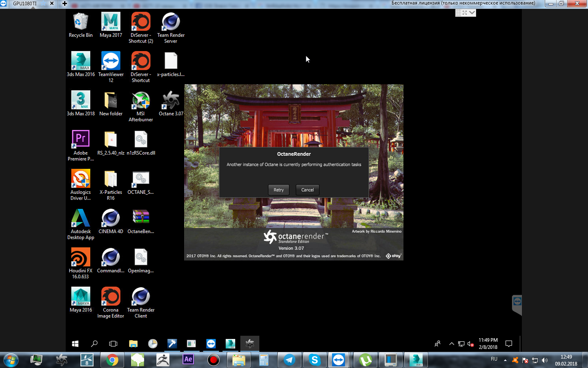Select the DrServer - Shortcut (2) icon
The image size is (588, 368).
coord(141,28)
